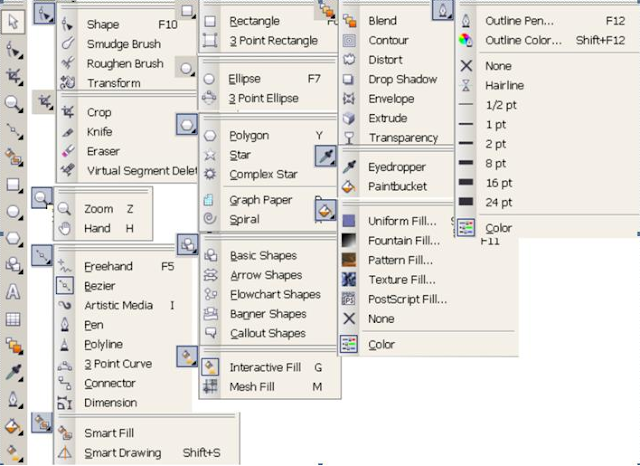Click the Interactive Fill icon in flyout

210,367
